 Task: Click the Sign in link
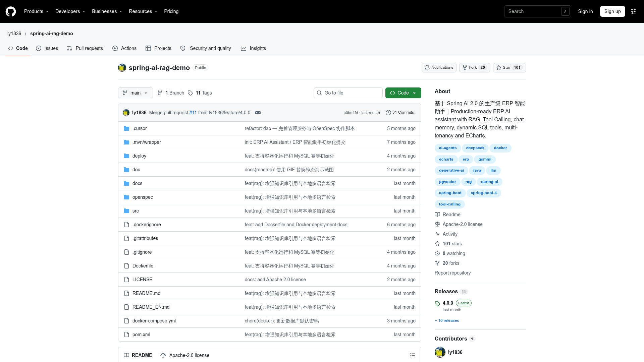click(x=585, y=11)
